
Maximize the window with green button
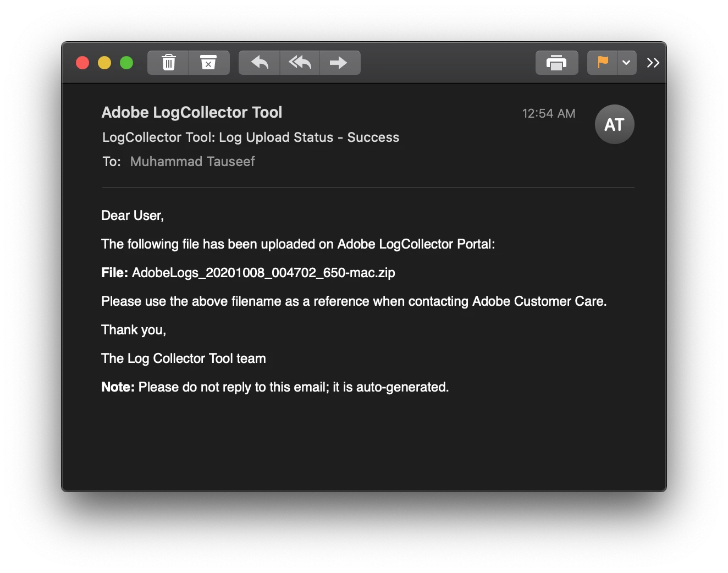click(126, 63)
